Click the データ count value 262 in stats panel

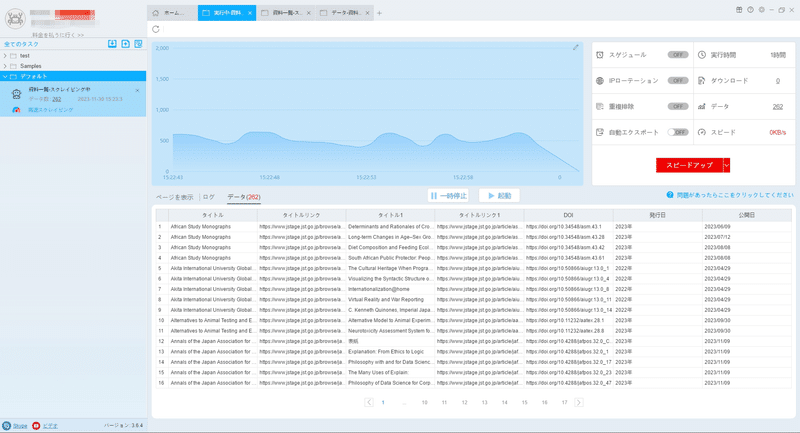tap(778, 107)
